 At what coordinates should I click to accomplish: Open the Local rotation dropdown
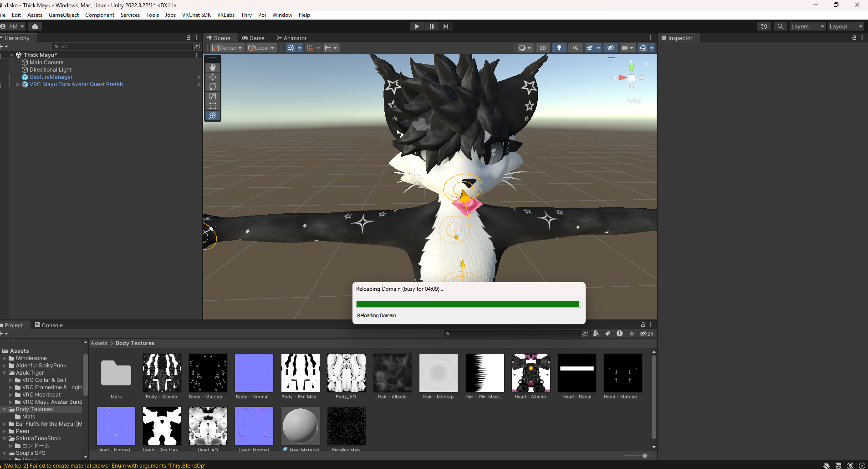(261, 48)
